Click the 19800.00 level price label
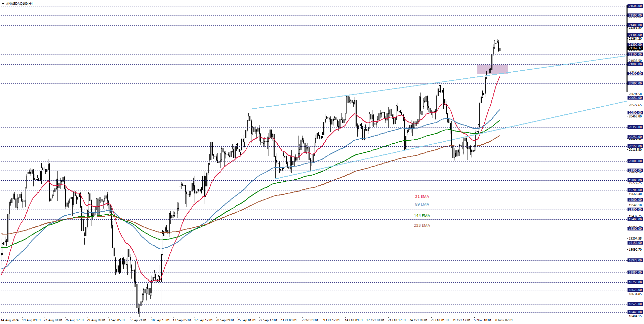This screenshot has height=324, width=644. 635,180
